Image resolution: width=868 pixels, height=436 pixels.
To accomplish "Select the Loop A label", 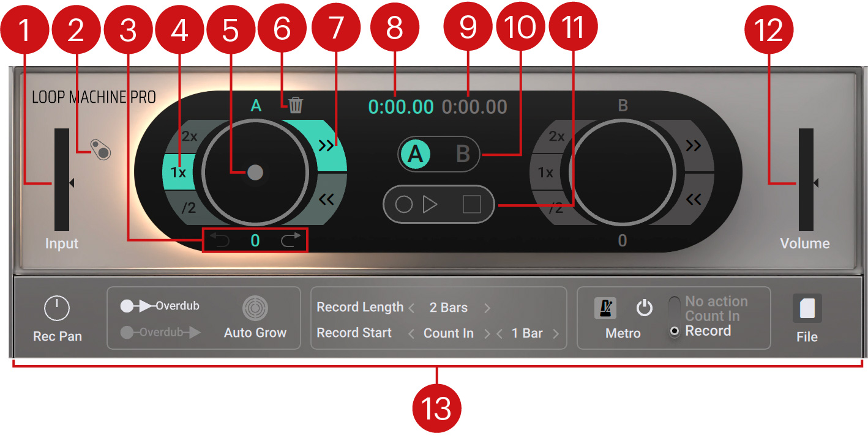I will click(x=255, y=105).
